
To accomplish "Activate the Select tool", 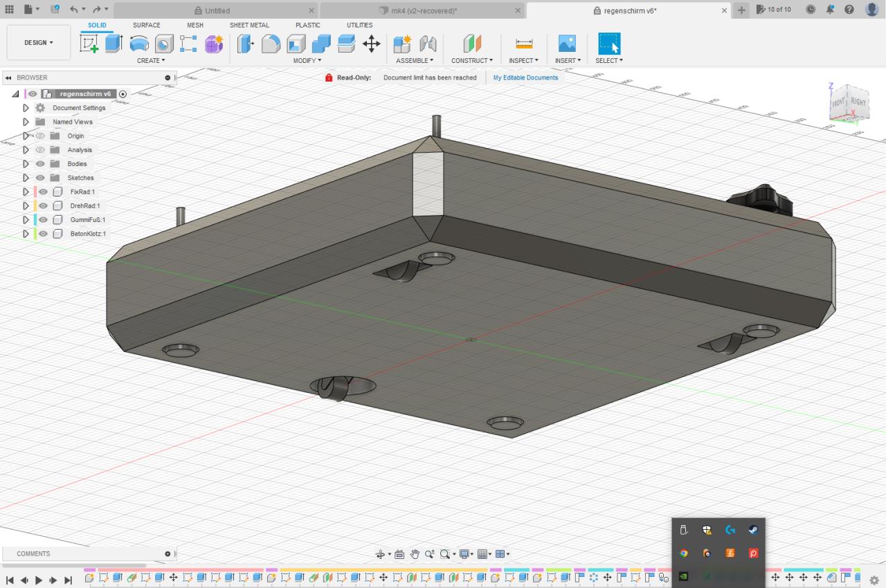I will click(x=609, y=44).
